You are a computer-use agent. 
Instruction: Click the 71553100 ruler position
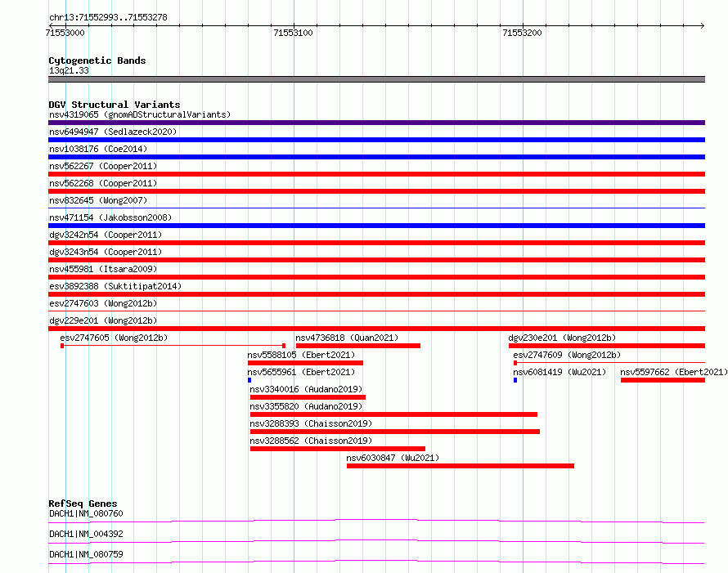tap(293, 33)
